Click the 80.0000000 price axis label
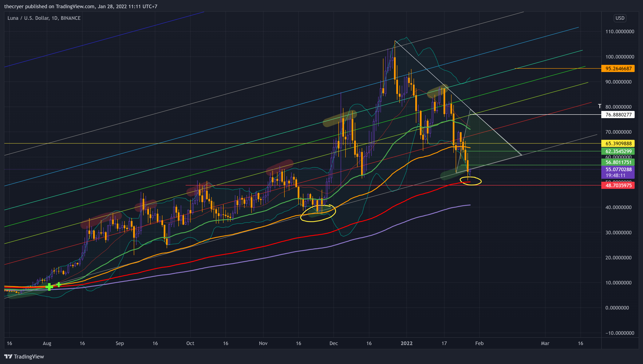 point(618,107)
